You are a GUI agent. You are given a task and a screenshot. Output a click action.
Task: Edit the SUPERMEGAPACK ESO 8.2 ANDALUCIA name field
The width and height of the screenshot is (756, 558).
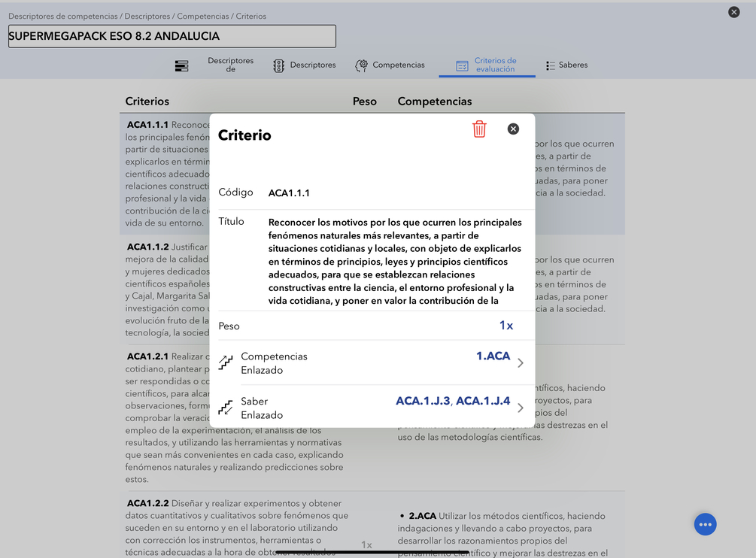pos(172,37)
